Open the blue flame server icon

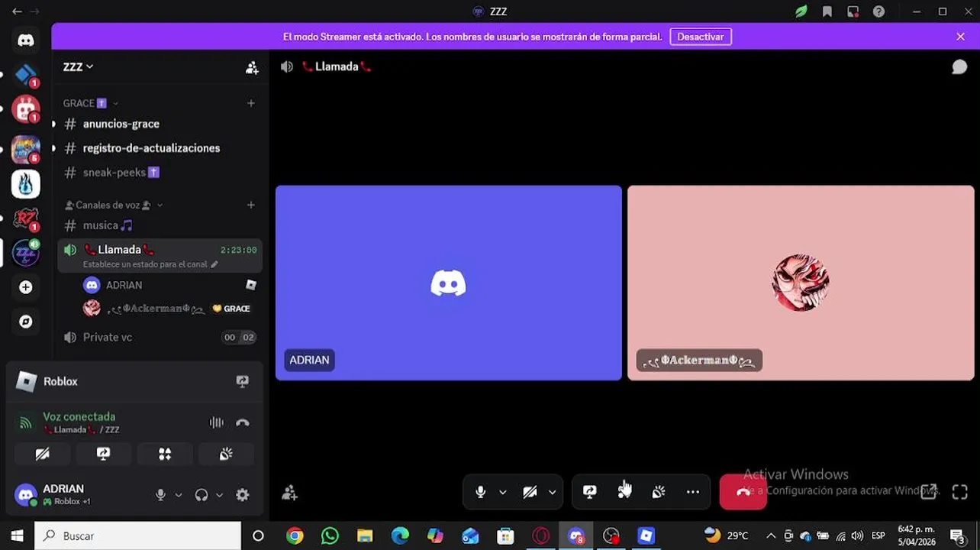click(x=26, y=184)
